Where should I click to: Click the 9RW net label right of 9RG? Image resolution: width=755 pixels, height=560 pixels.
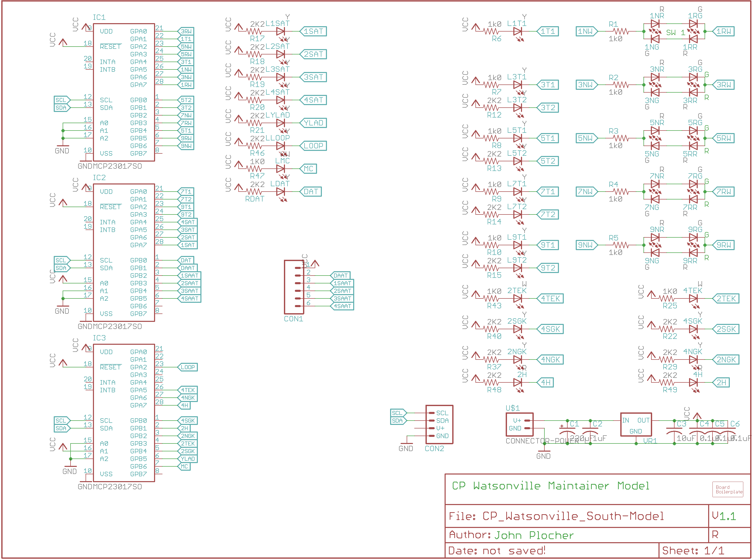tap(723, 245)
